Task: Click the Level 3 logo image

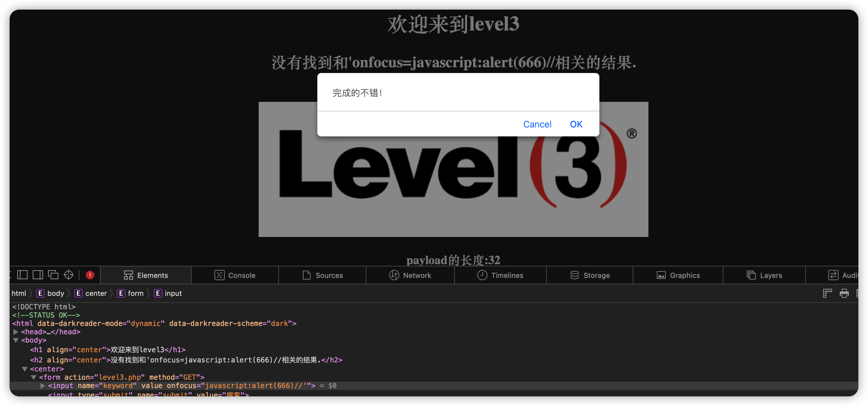Action: pos(453,169)
